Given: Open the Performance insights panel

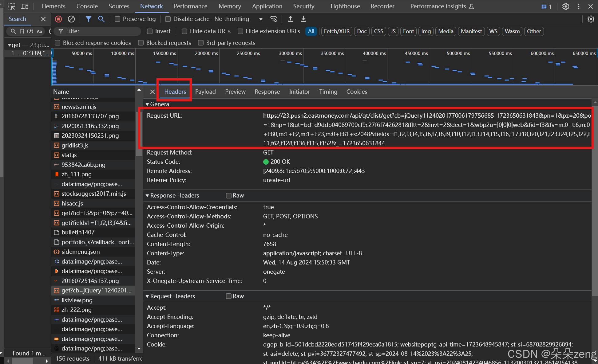Looking at the screenshot, I should tap(442, 6).
